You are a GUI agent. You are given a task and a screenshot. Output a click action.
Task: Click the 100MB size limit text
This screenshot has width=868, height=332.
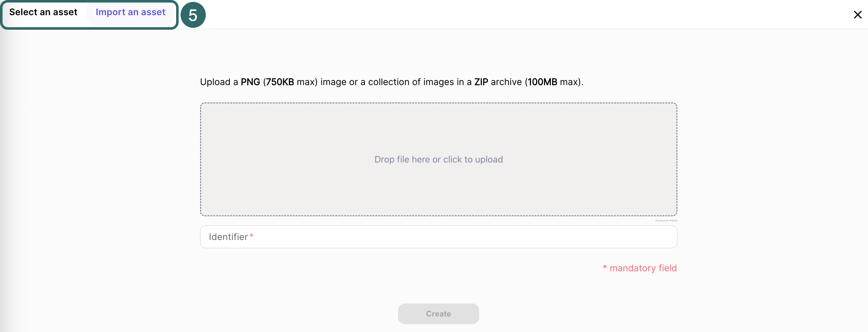[542, 82]
